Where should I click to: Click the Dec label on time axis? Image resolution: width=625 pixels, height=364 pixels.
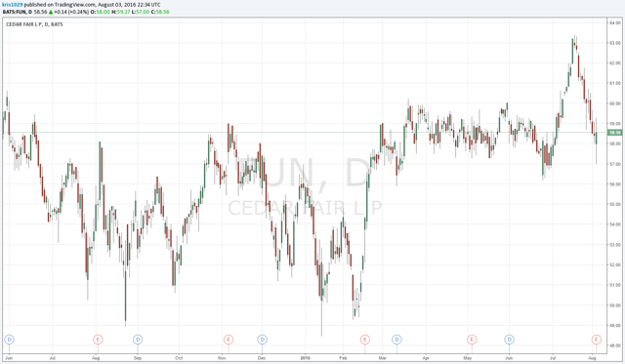(262, 358)
